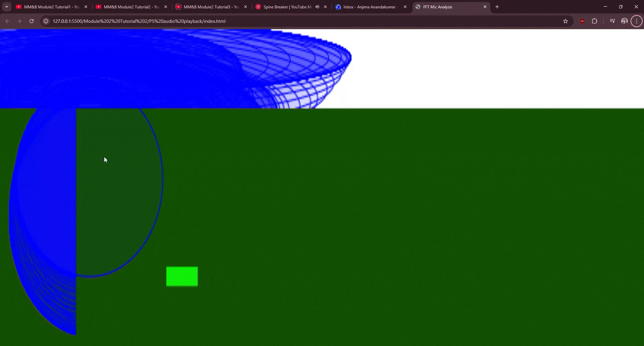Mute the Spine Breaker tab speaker icon
The height and width of the screenshot is (346, 644).
[317, 6]
